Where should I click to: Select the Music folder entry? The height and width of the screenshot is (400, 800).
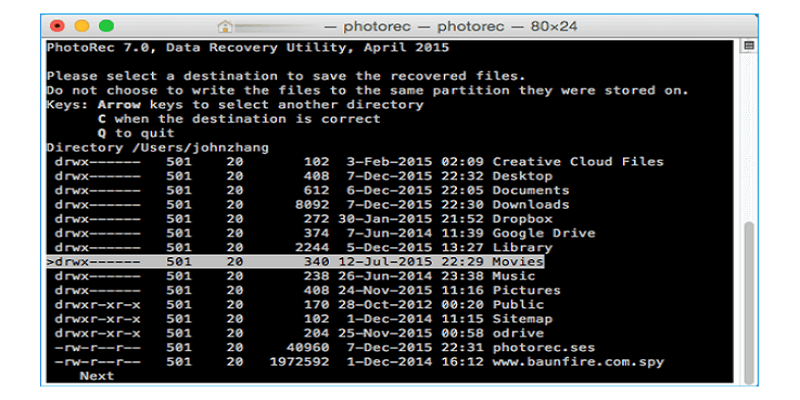[x=514, y=276]
